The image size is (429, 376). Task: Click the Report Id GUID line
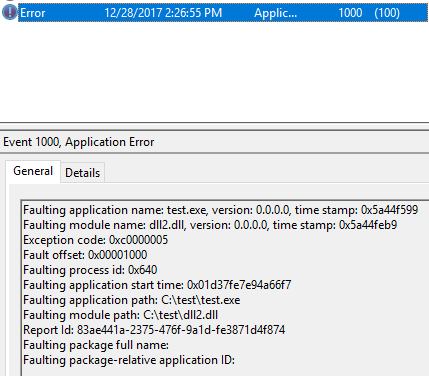[x=154, y=330]
